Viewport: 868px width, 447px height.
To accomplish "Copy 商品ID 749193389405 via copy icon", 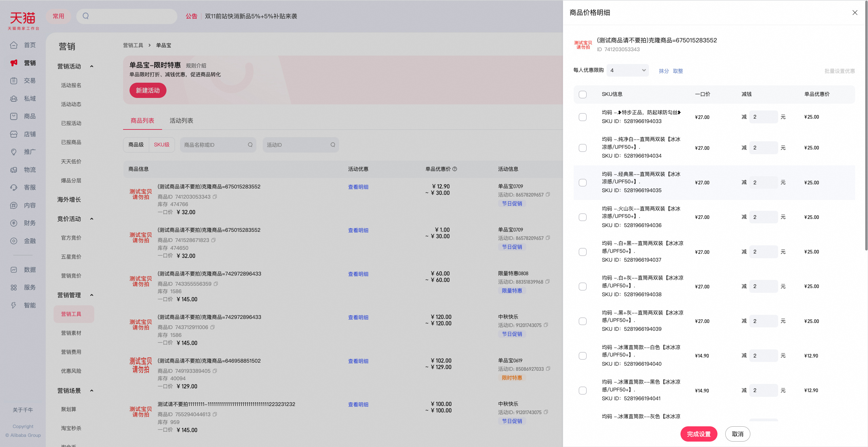I will [215, 371].
